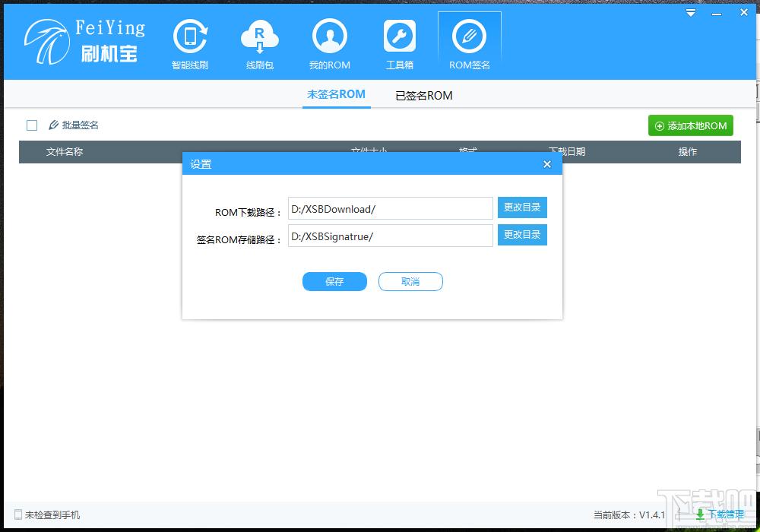
Task: Click 添加本地ROM green button
Action: [x=691, y=125]
